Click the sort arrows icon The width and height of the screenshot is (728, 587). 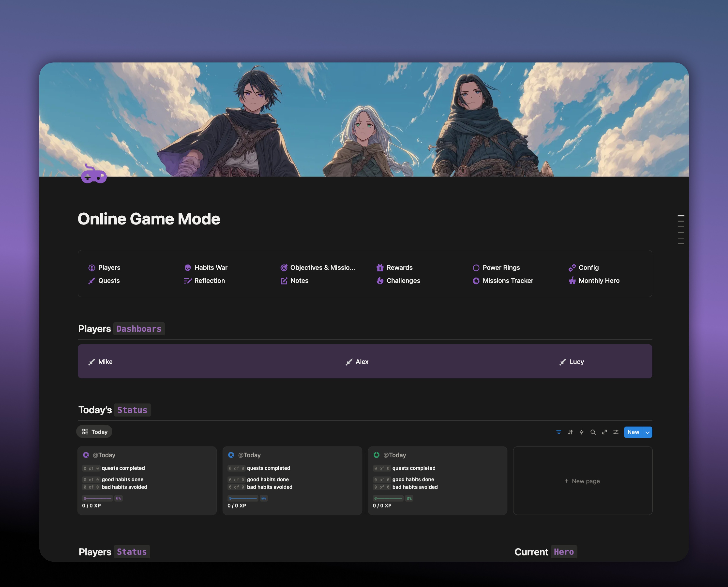click(x=570, y=432)
